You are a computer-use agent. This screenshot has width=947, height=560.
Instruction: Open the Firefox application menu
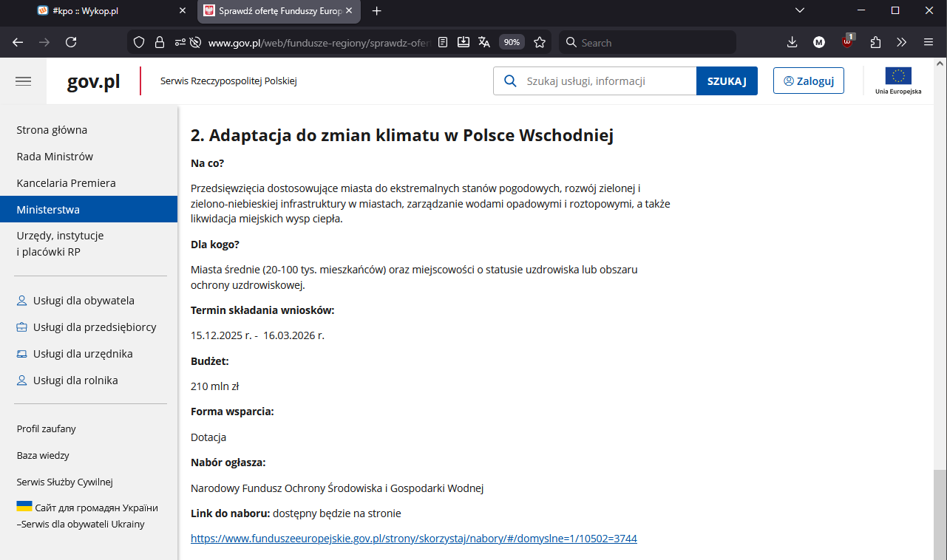(x=929, y=42)
